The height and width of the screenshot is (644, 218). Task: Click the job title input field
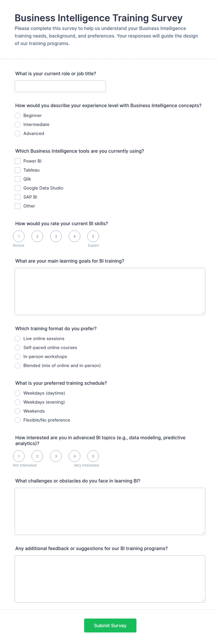point(60,86)
